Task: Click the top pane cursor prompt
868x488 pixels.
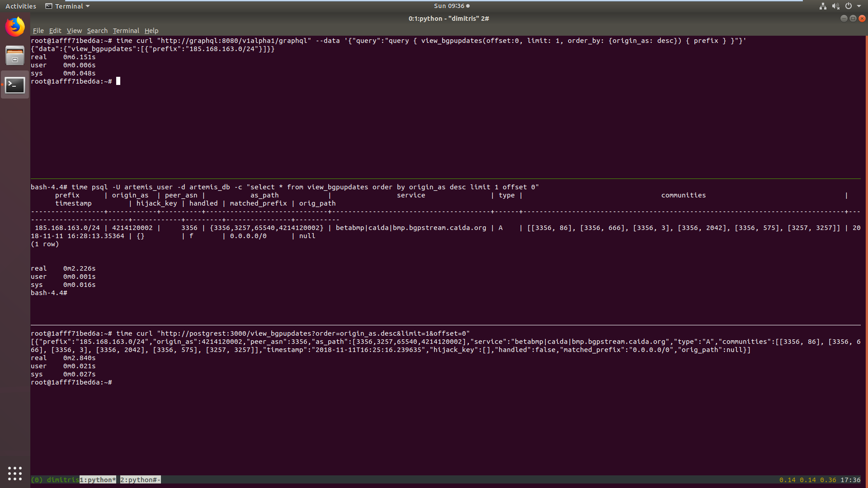Action: coord(118,81)
